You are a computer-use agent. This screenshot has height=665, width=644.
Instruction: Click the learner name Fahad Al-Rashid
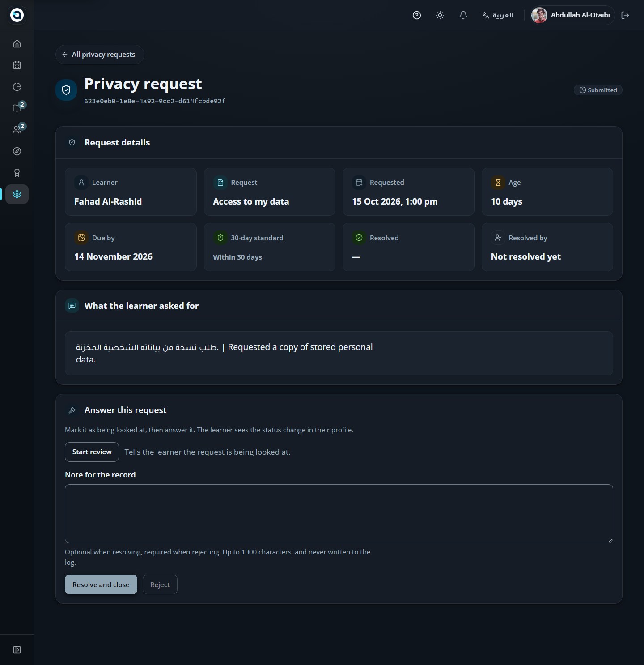(108, 201)
